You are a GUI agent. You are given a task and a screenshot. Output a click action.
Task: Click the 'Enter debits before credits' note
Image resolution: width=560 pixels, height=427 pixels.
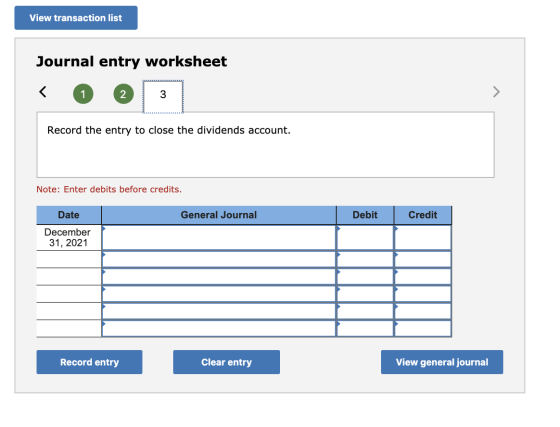(109, 189)
